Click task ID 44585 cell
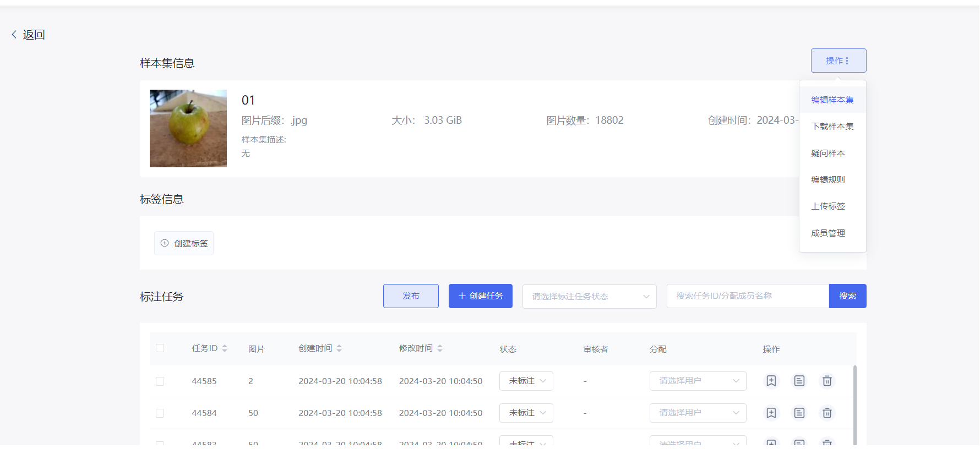 click(204, 381)
